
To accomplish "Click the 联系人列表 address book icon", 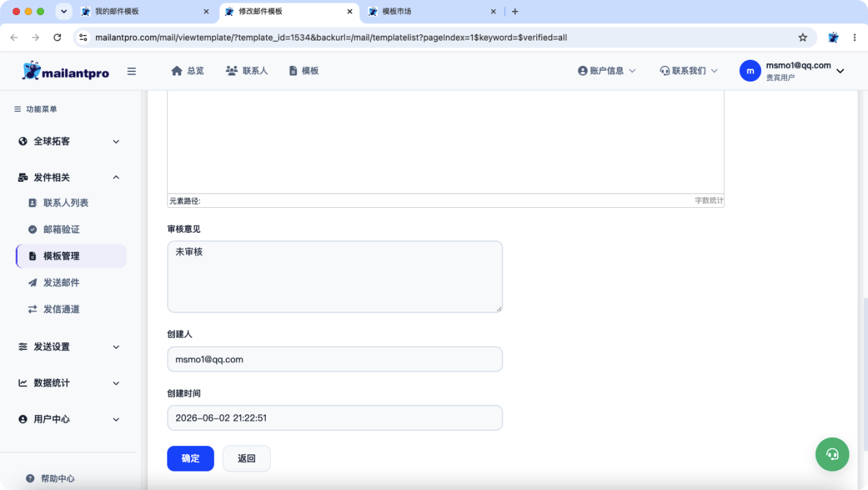I will click(x=32, y=203).
